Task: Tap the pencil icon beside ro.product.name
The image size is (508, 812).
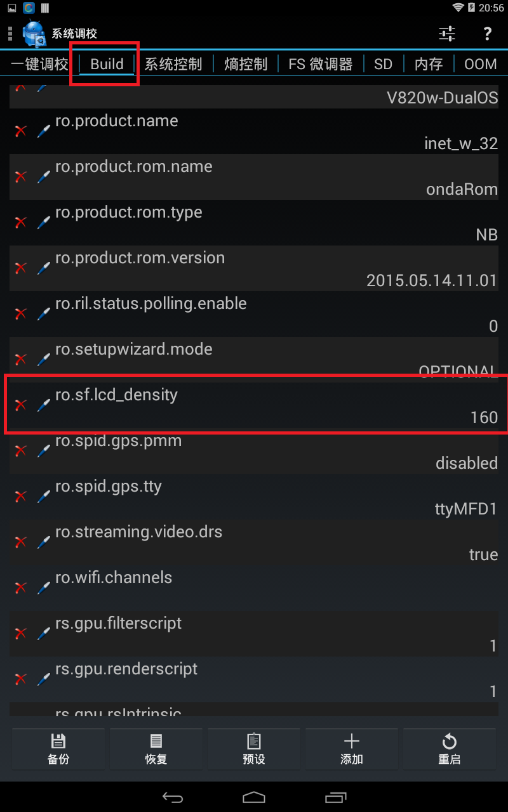Action: point(43,131)
